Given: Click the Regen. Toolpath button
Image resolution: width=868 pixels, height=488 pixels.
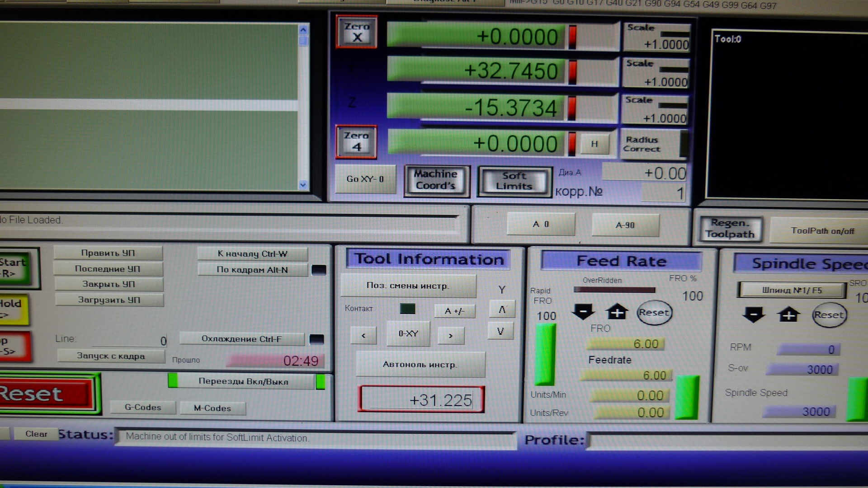Looking at the screenshot, I should point(730,229).
